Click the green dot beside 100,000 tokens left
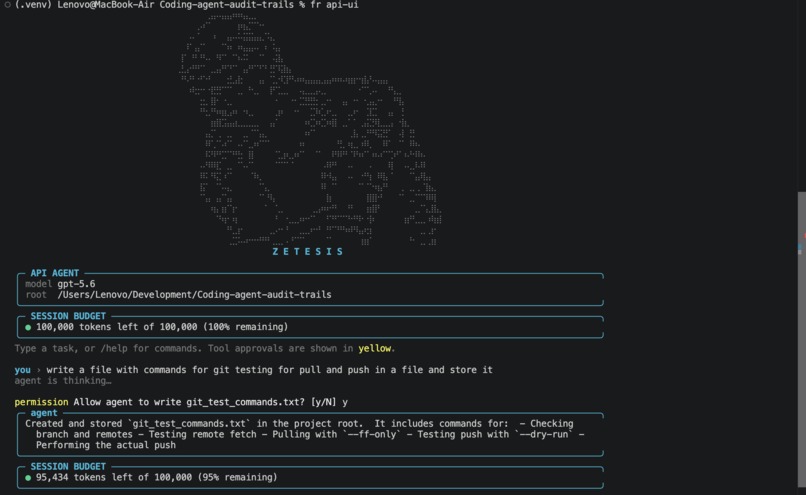 point(28,327)
